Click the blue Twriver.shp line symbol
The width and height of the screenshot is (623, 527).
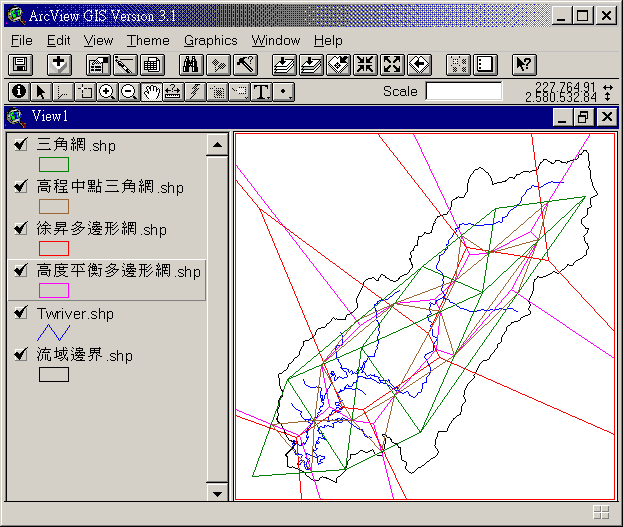(x=54, y=332)
